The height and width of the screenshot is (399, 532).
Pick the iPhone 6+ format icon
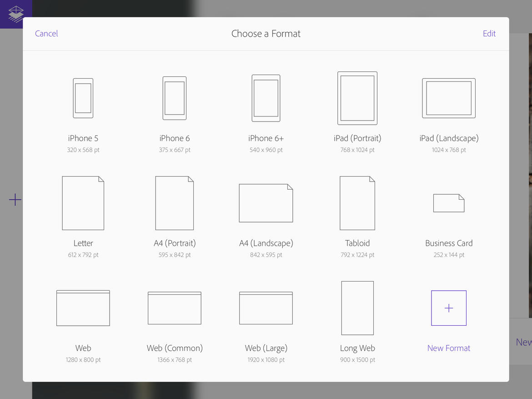tap(266, 98)
